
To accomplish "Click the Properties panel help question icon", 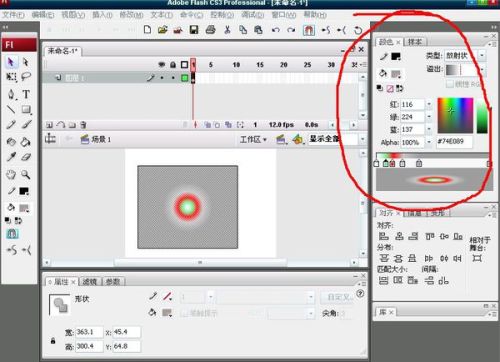I will tap(360, 294).
